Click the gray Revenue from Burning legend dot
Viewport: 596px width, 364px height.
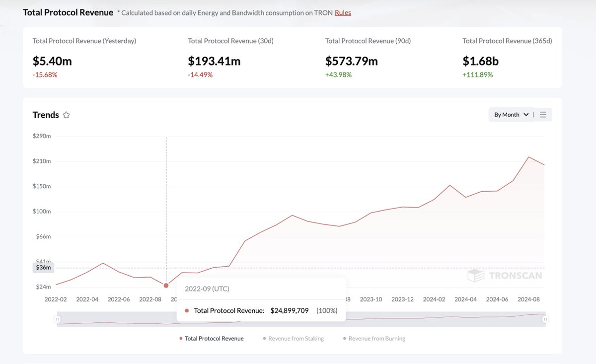pos(344,338)
